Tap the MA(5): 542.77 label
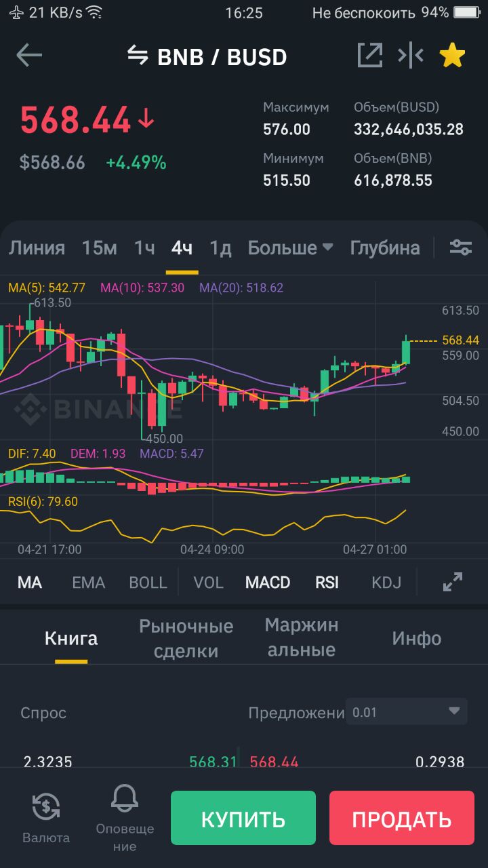Viewport: 488px width, 868px height. click(47, 288)
